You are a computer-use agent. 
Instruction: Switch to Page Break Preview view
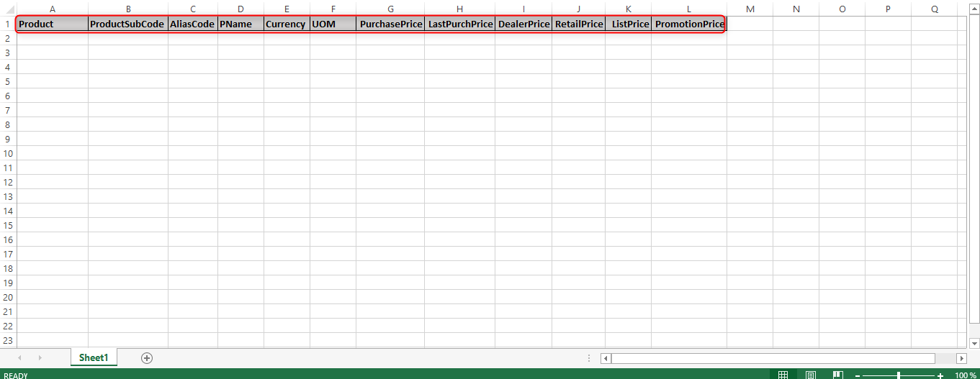tap(837, 375)
